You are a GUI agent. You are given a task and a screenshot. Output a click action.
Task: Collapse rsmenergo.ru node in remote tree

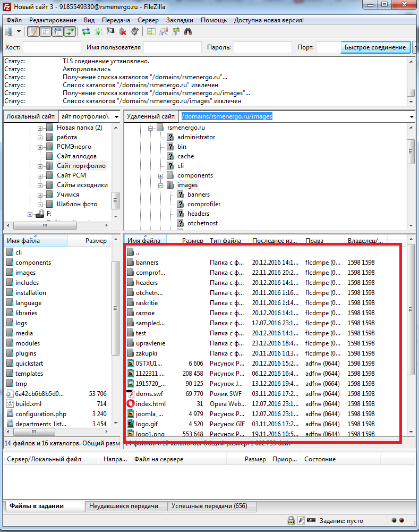coord(150,128)
